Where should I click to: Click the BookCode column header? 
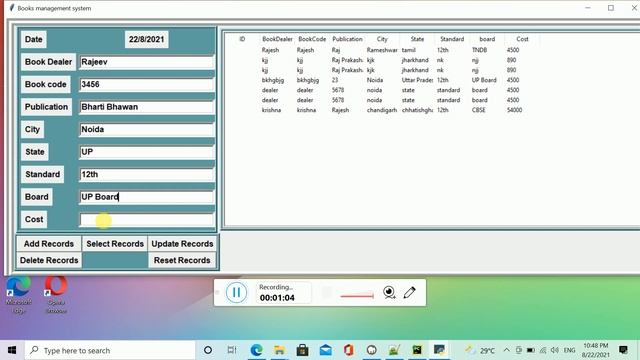click(312, 39)
